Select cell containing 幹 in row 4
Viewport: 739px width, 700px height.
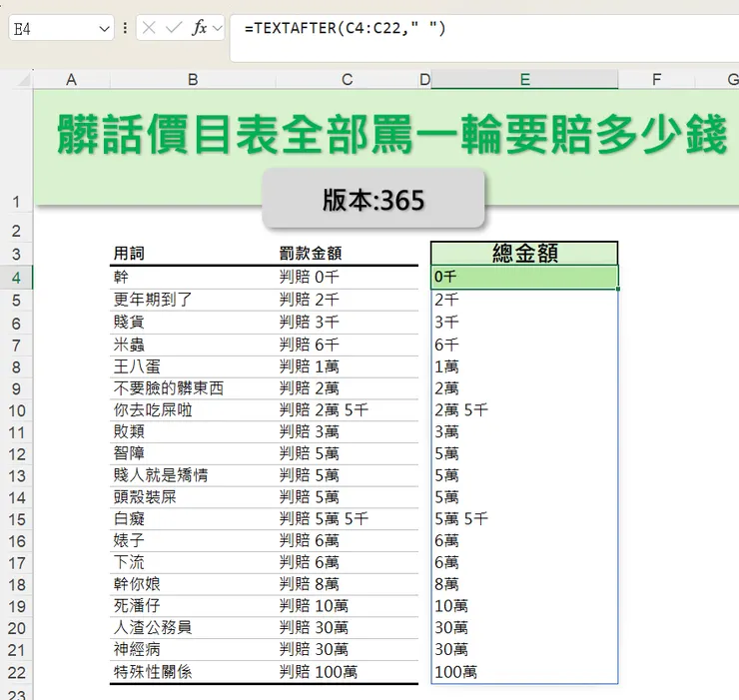click(x=193, y=278)
